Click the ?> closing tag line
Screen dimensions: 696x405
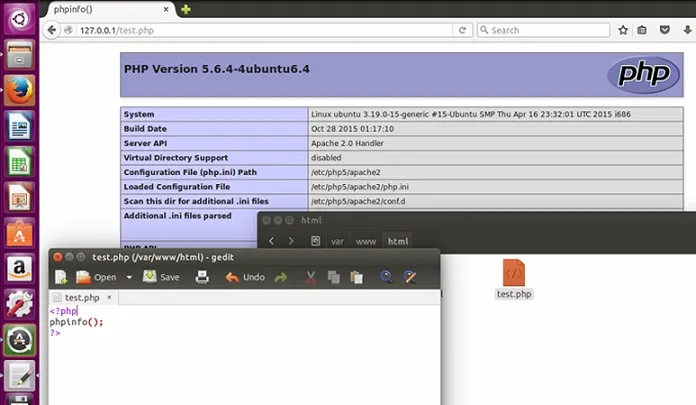55,333
